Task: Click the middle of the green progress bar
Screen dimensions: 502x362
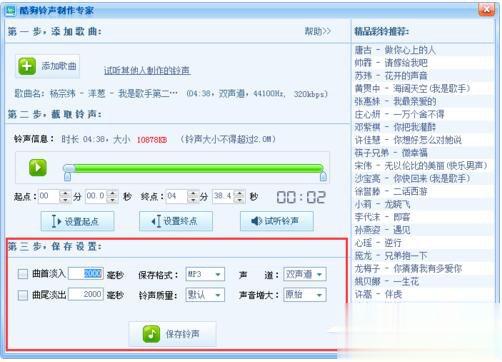Action: pos(195,168)
